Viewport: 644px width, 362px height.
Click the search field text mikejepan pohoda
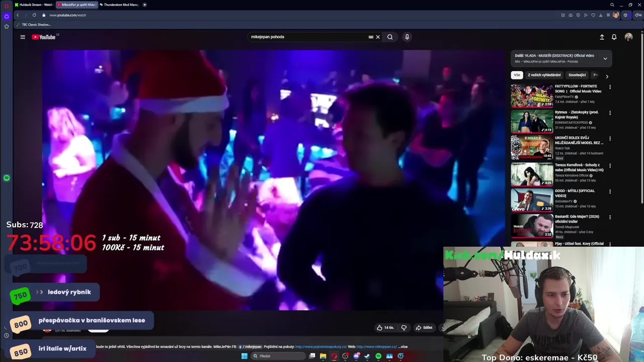[268, 37]
